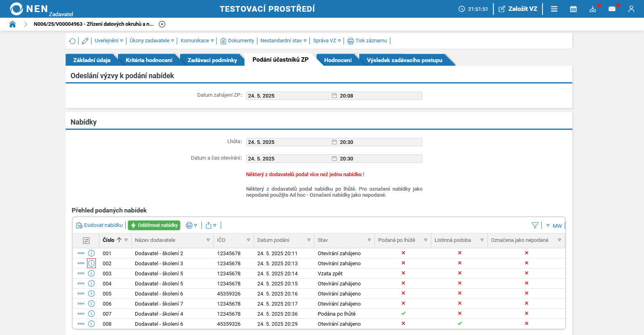This screenshot has height=335, width=644.
Task: Click the pencil edit icon
Action: click(85, 41)
